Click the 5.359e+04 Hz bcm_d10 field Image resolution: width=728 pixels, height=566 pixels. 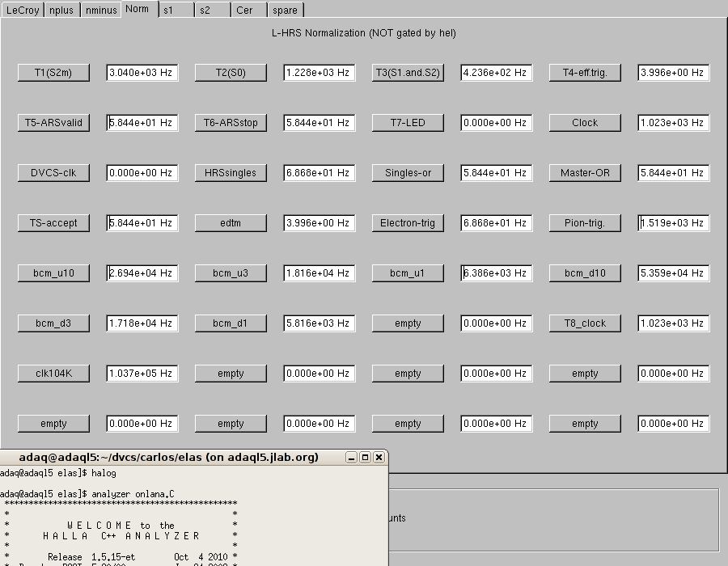click(674, 273)
